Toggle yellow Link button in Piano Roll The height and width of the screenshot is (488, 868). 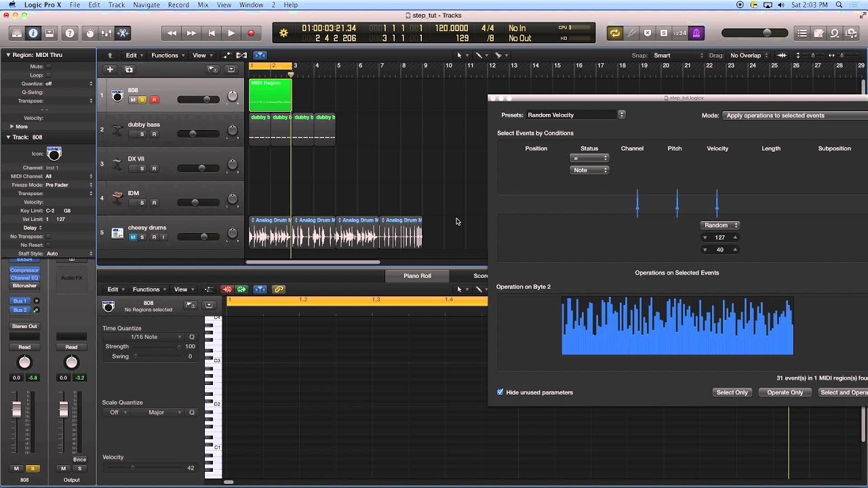pyautogui.click(x=279, y=289)
